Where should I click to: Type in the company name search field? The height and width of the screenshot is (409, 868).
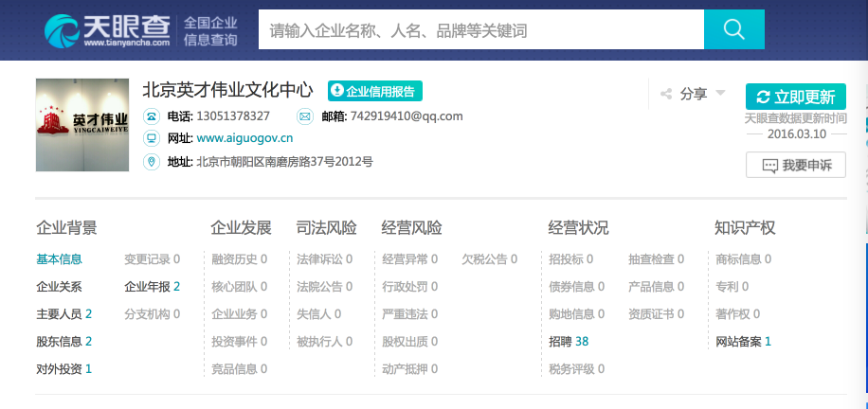[480, 30]
